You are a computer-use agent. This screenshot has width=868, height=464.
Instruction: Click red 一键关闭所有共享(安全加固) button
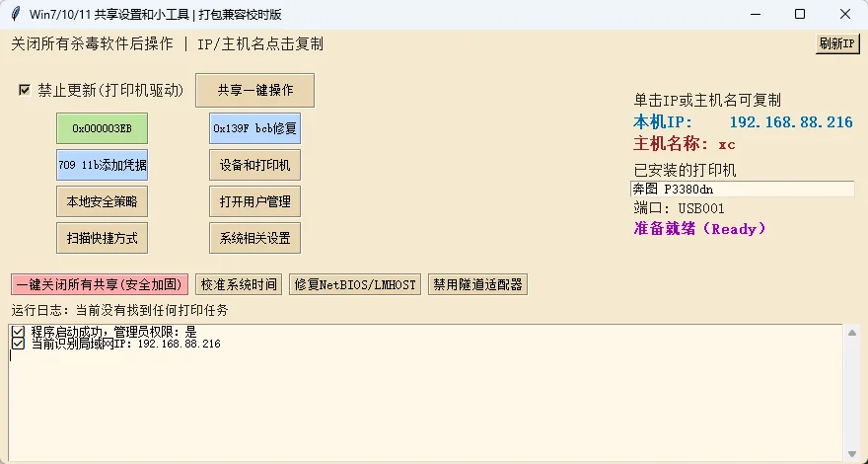(x=100, y=284)
